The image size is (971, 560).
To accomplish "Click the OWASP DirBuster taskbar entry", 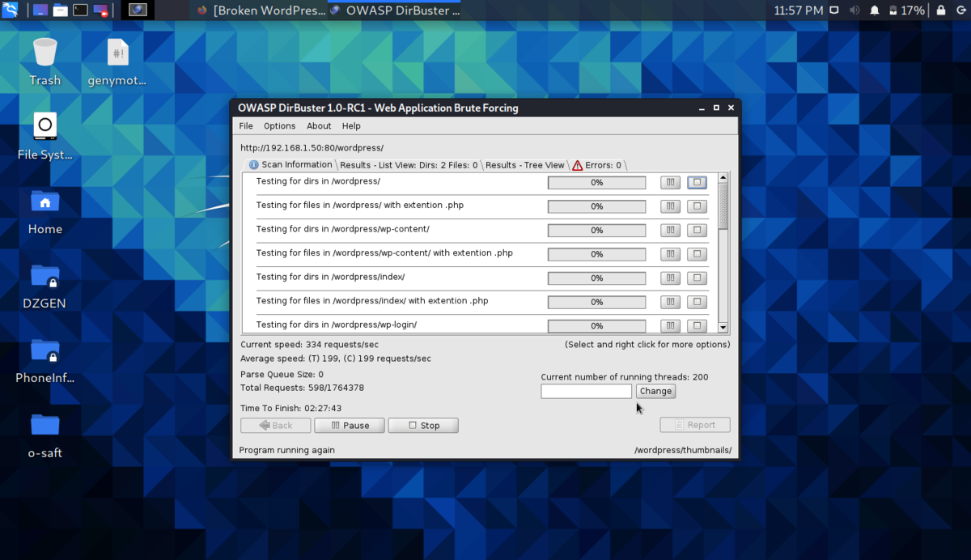I will click(395, 11).
